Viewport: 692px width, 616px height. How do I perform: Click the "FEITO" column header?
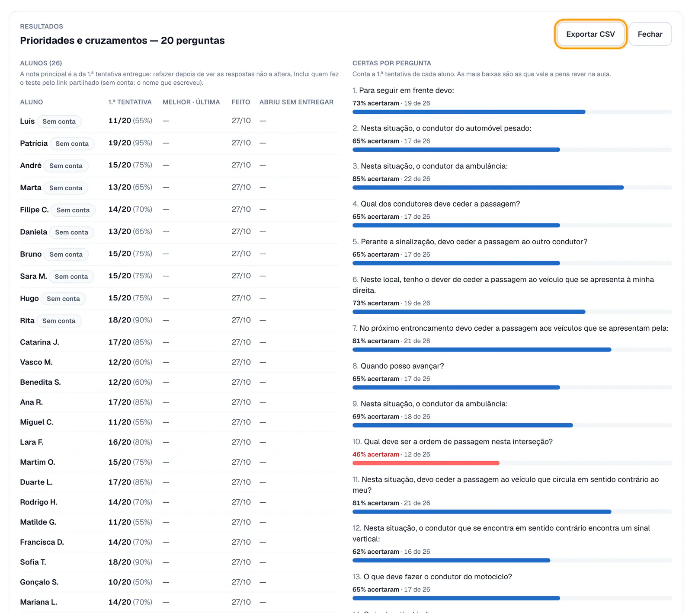click(241, 102)
